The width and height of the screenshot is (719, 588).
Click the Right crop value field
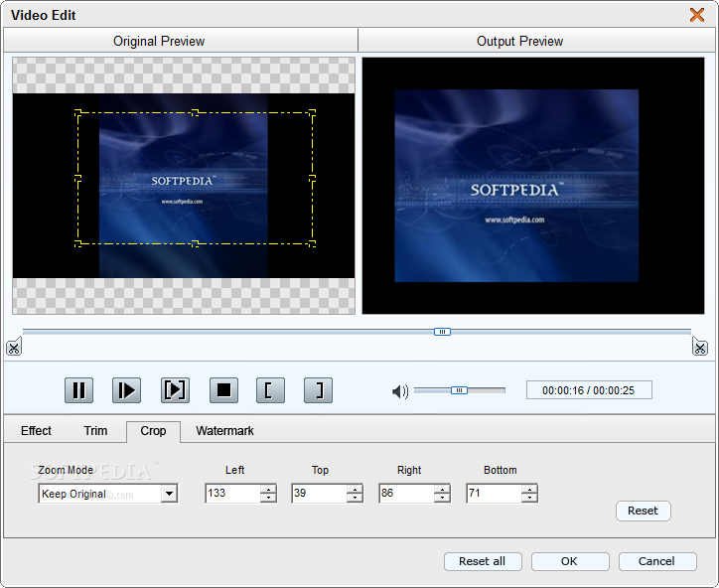click(x=407, y=493)
